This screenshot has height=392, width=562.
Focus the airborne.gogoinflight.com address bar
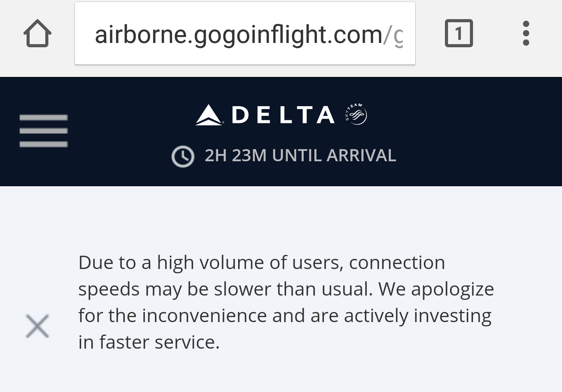pos(245,34)
